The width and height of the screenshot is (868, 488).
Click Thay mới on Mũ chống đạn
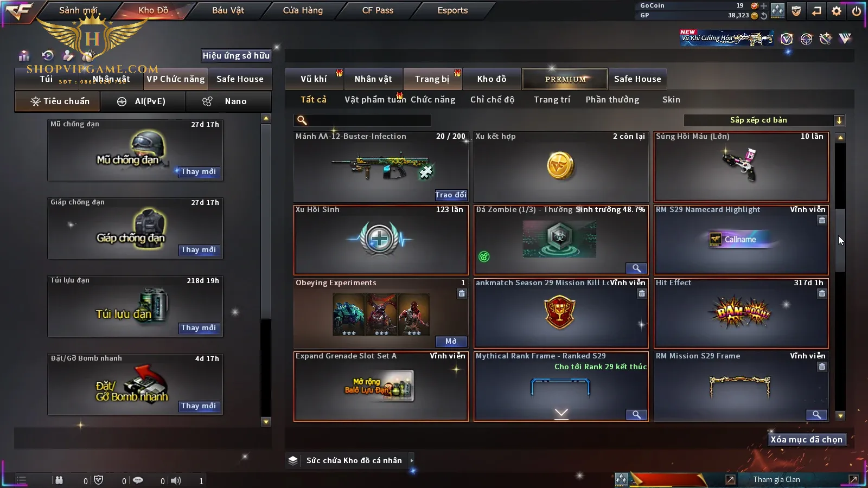pyautogui.click(x=199, y=172)
